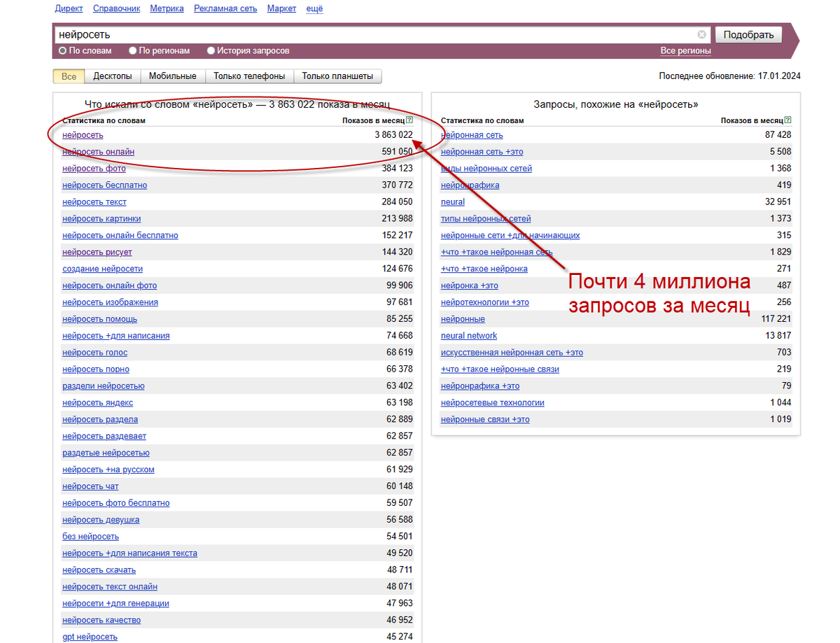The image size is (840, 643).
Task: Open the 'Все регионы' region selector
Action: click(x=685, y=51)
